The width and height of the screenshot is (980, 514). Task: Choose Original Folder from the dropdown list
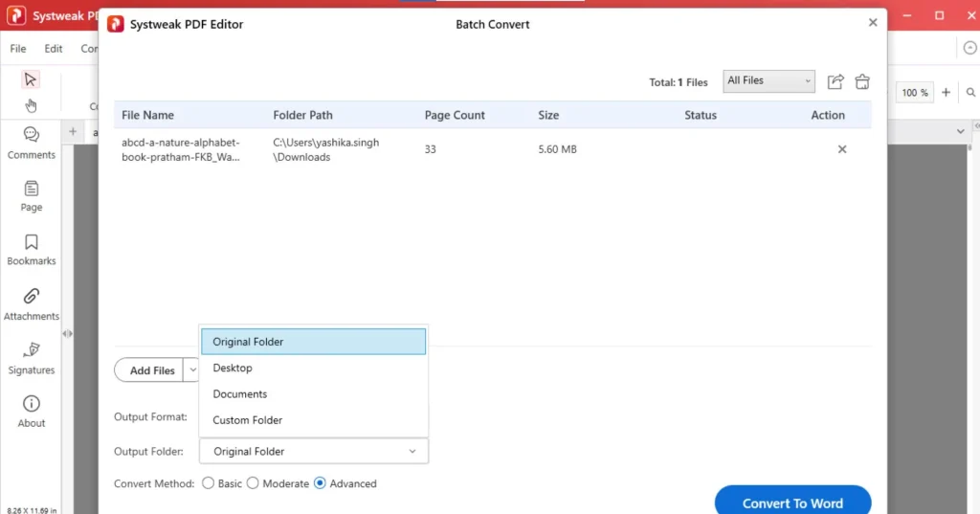point(314,342)
